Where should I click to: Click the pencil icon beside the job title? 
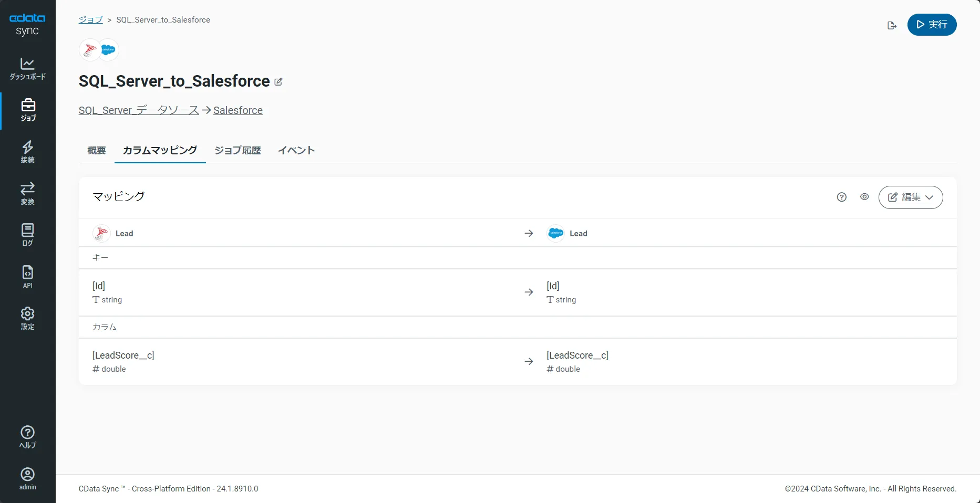(x=278, y=82)
